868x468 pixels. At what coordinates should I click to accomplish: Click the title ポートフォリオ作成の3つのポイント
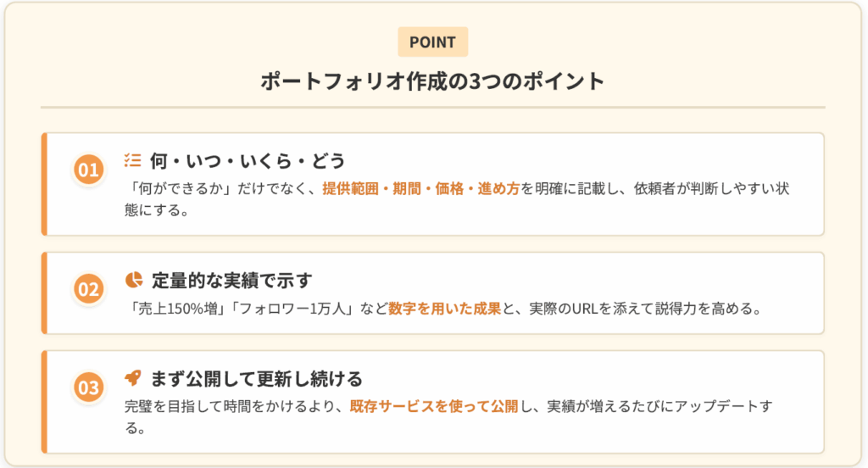click(x=432, y=81)
